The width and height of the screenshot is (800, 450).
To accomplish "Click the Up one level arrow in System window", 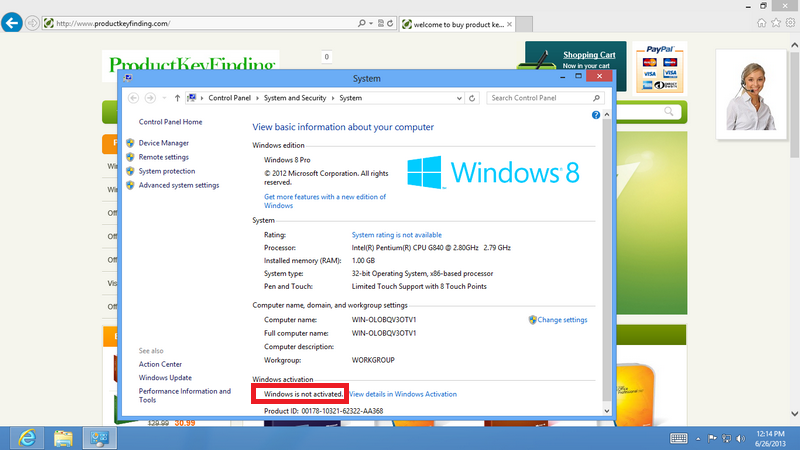I will point(177,98).
